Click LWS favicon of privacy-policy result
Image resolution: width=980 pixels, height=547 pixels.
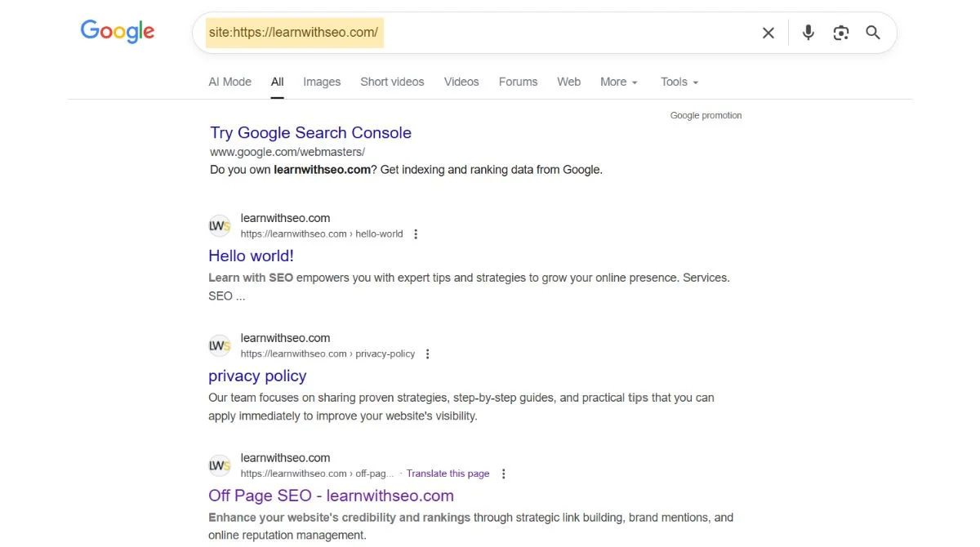point(220,345)
